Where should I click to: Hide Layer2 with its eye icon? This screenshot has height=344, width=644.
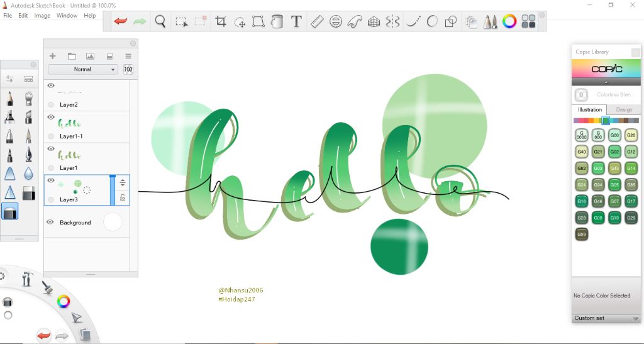[x=51, y=86]
